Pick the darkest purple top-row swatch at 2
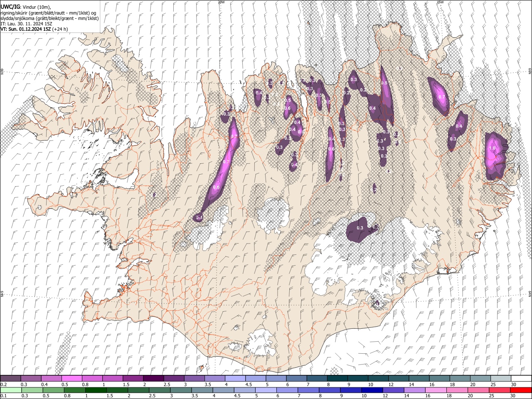Screen dimensions: 532x399 click(x=153, y=378)
